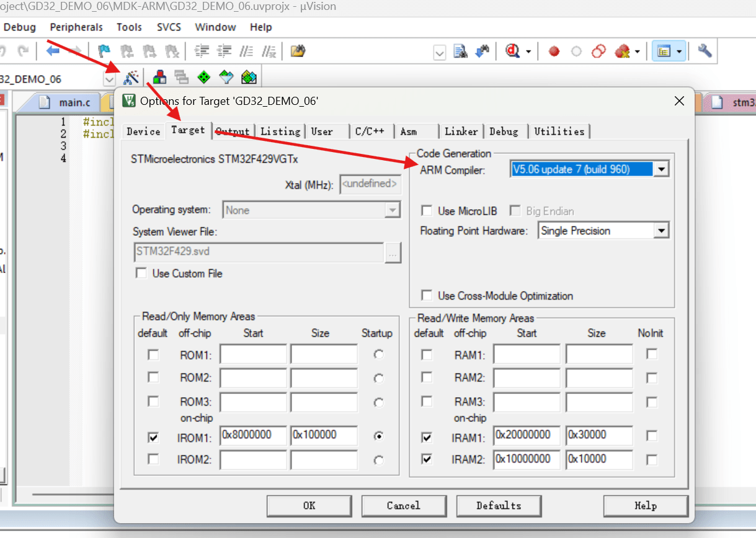Open the Peripherals menu
The image size is (756, 538).
tap(76, 27)
